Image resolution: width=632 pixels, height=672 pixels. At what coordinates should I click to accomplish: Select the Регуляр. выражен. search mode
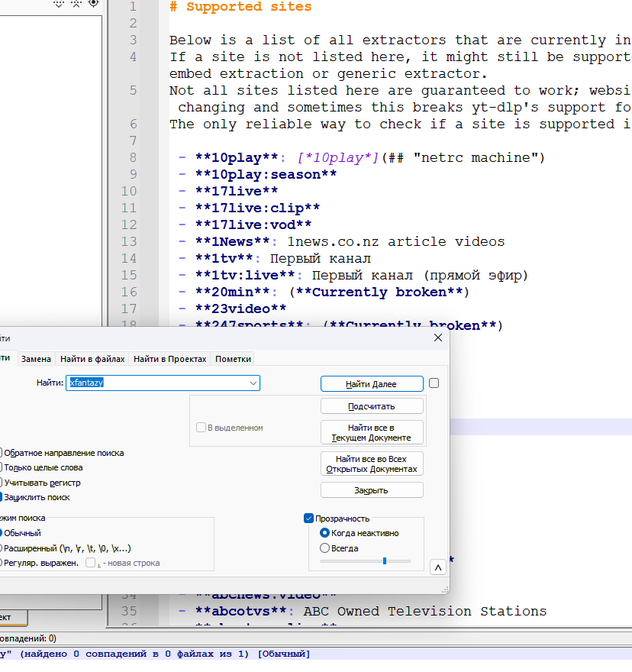(40, 563)
